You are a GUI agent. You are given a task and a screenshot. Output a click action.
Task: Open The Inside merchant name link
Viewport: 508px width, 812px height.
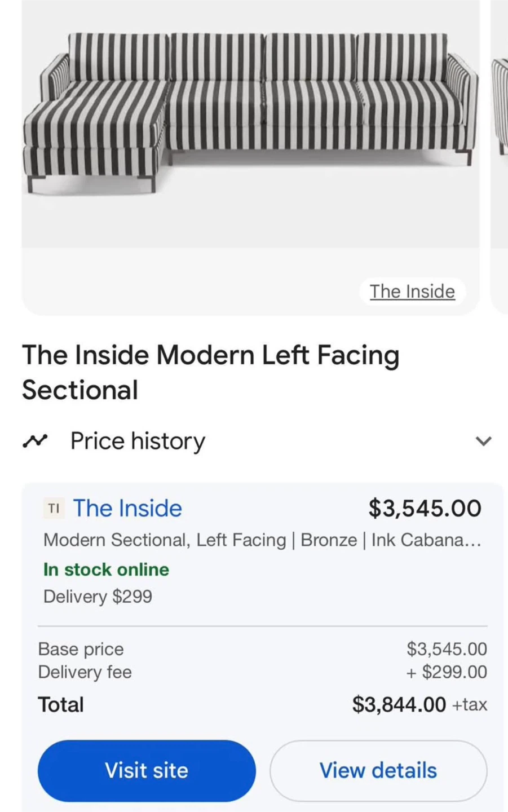click(x=127, y=509)
